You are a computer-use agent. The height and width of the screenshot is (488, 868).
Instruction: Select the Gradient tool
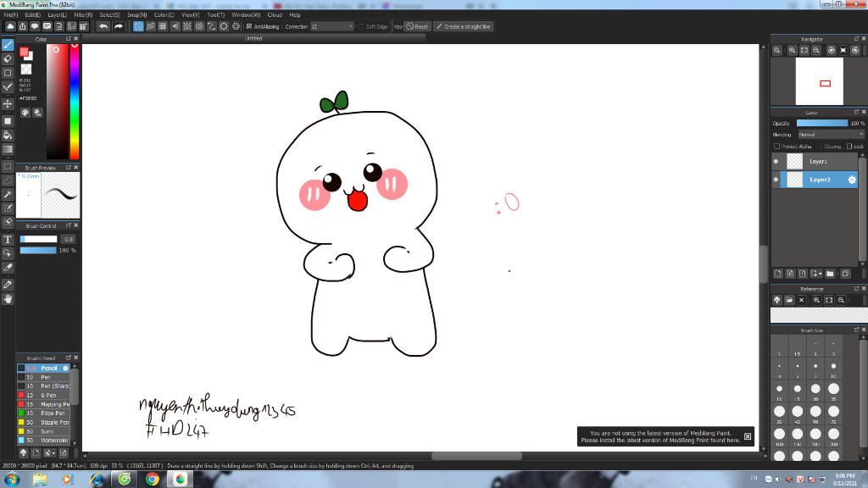[x=8, y=149]
